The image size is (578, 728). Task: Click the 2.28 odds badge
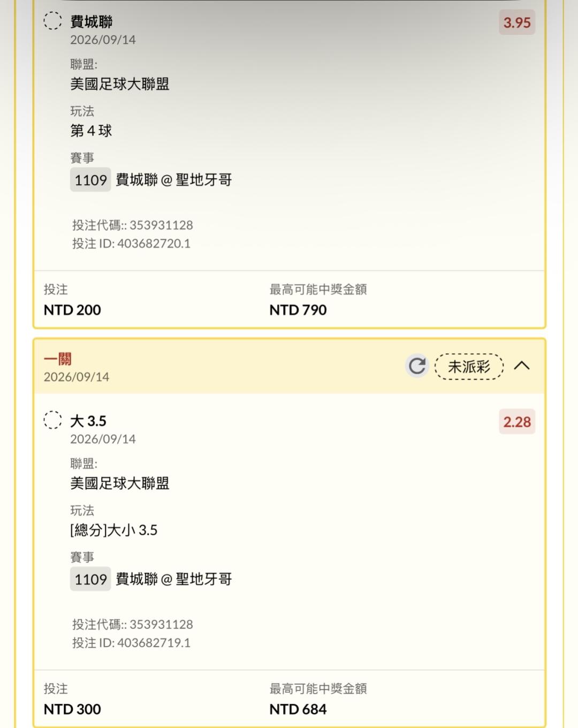pyautogui.click(x=517, y=422)
